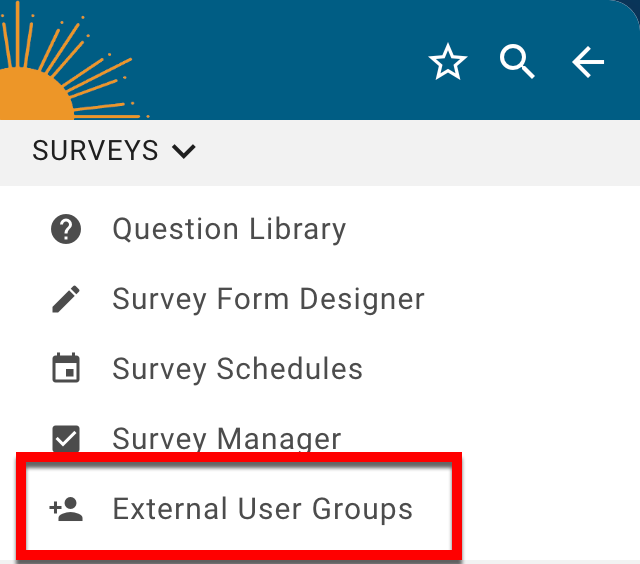640x564 pixels.
Task: Click the checkmark box icon beside Survey Manager
Action: pos(66,438)
